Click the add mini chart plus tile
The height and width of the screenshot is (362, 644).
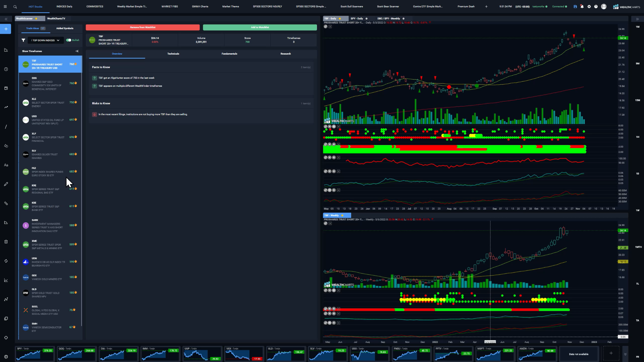click(611, 353)
